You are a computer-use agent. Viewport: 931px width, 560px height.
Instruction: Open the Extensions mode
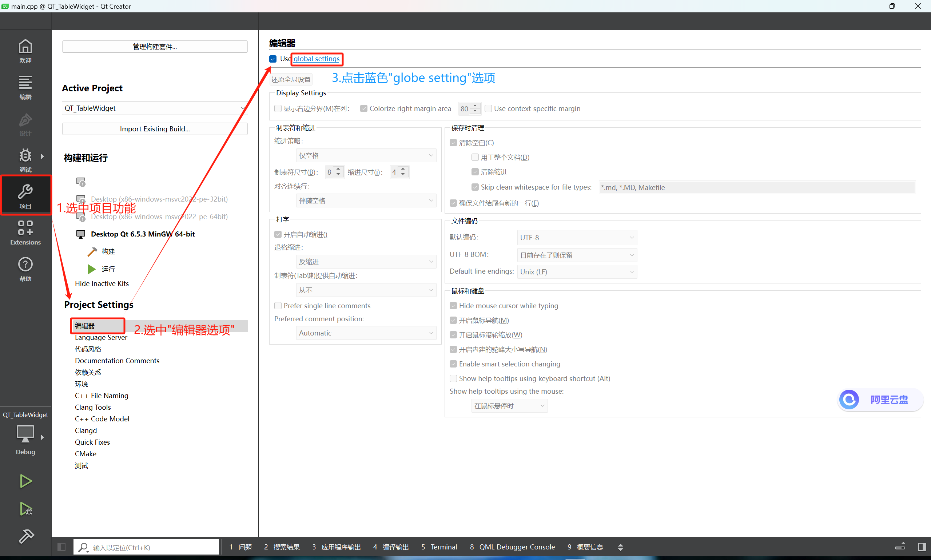pyautogui.click(x=25, y=233)
